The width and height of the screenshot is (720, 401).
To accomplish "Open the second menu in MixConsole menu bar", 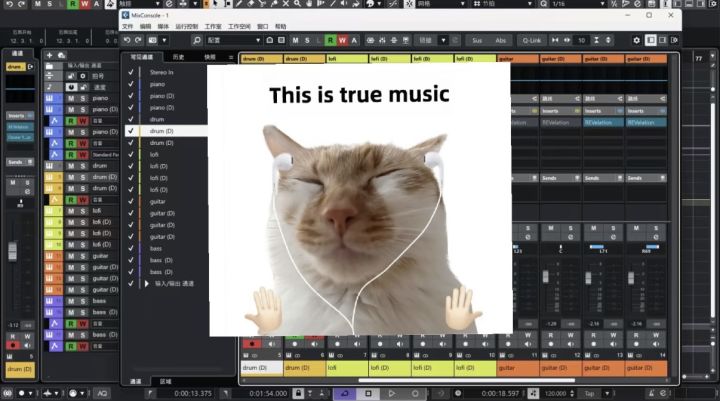I will tap(145, 27).
